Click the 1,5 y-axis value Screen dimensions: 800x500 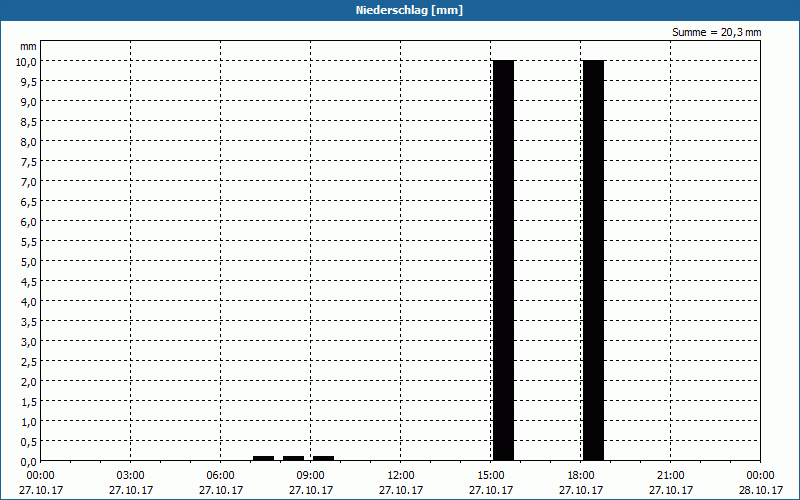[x=29, y=402]
